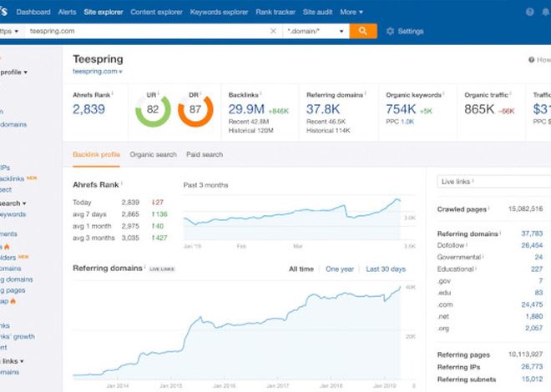Open the *.domain/* mode dropdown
The height and width of the screenshot is (392, 551).
[316, 31]
